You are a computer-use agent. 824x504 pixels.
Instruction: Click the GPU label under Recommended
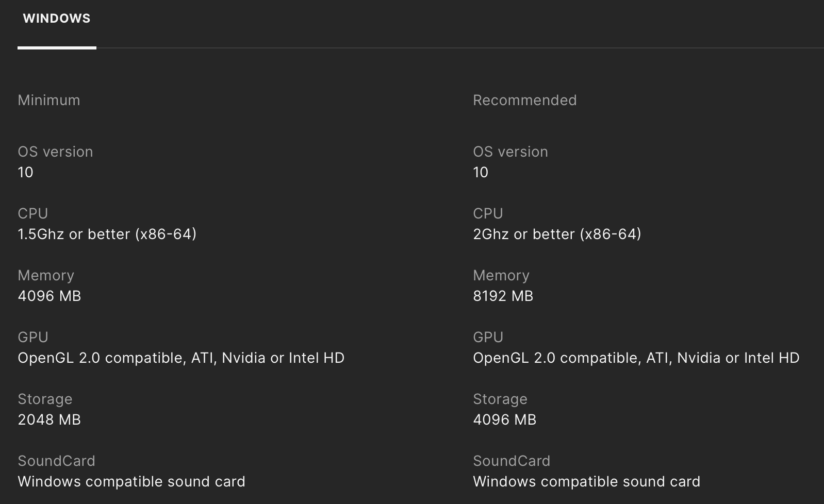[x=488, y=337]
